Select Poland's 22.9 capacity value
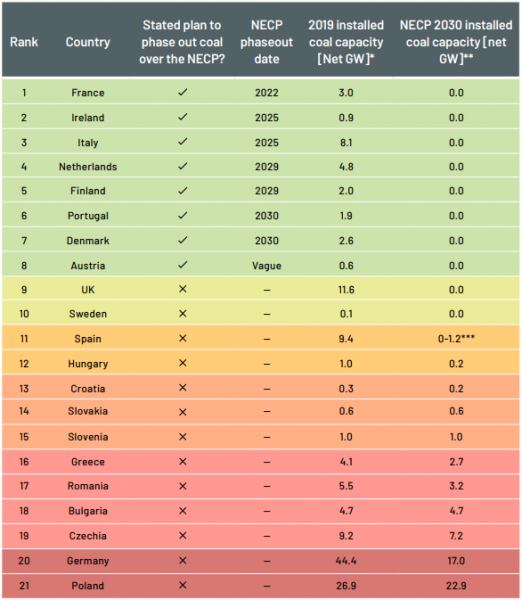The height and width of the screenshot is (600, 522). point(456,586)
